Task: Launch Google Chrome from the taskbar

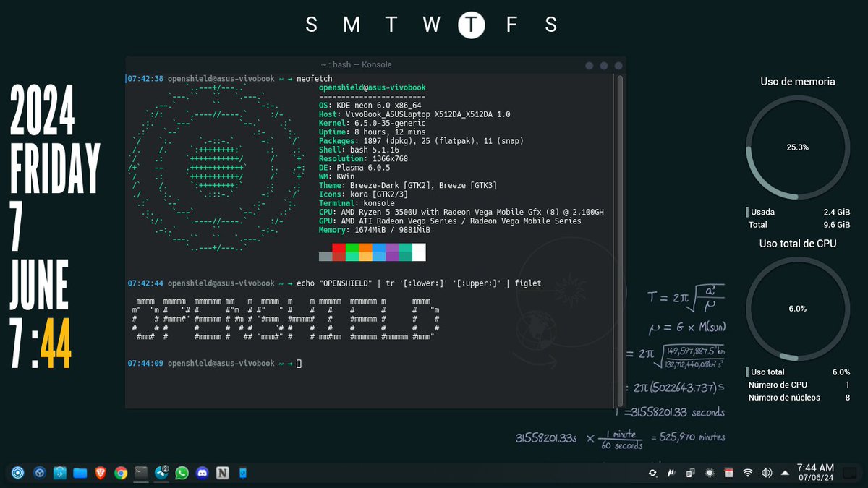Action: [x=121, y=474]
